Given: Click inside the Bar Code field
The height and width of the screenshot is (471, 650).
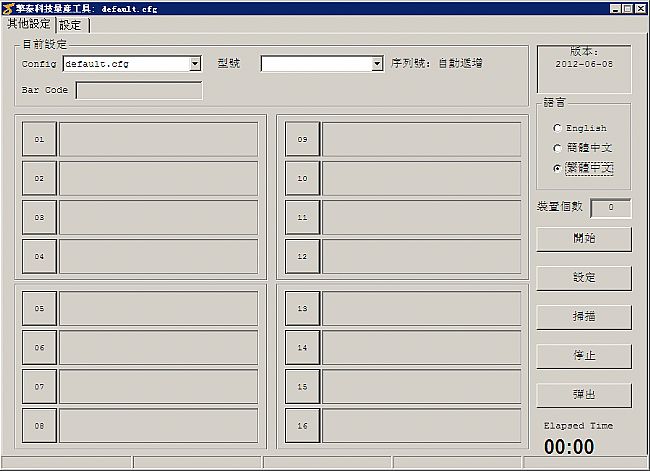Looking at the screenshot, I should coord(139,91).
